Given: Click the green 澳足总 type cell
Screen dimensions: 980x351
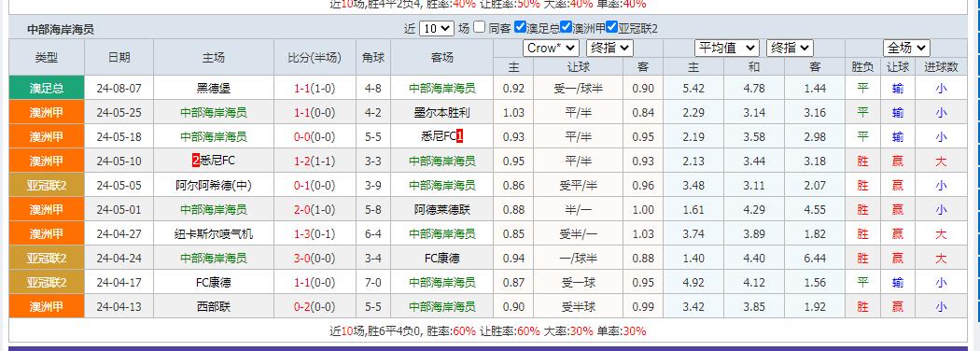Looking at the screenshot, I should coord(47,89).
